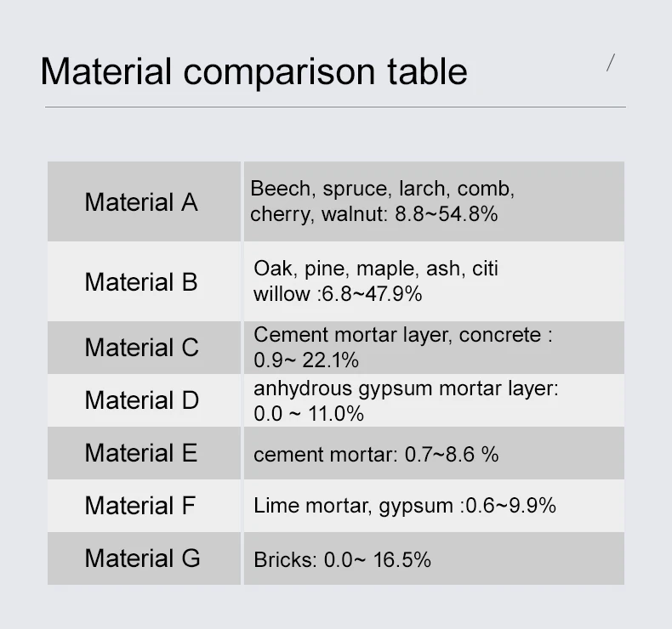Select the Material E row label
672x629 pixels.
141,453
